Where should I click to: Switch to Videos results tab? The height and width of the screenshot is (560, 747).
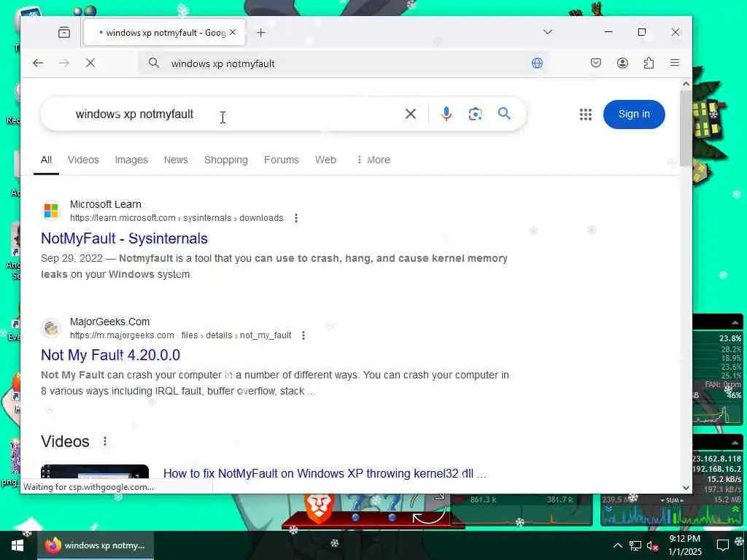click(83, 160)
